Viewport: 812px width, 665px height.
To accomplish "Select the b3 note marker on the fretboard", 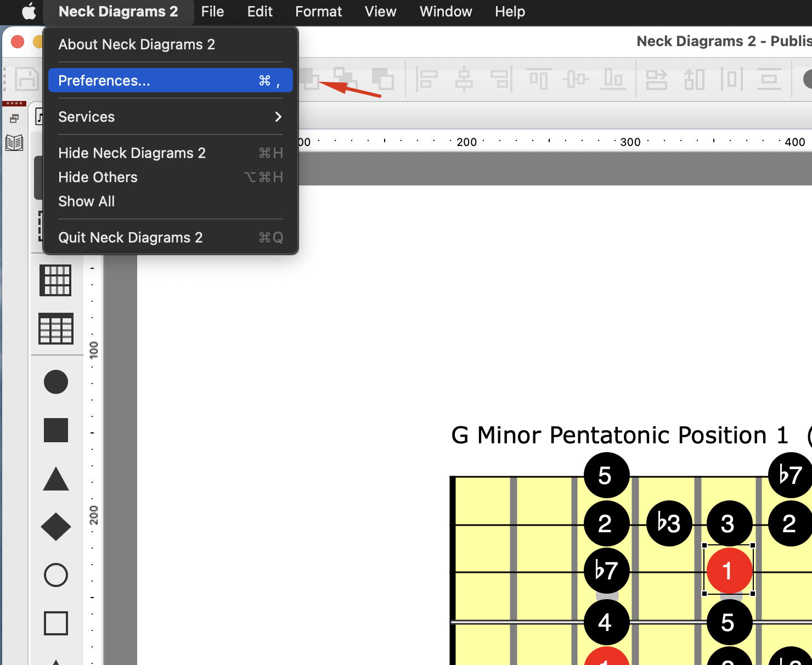I will coord(669,523).
